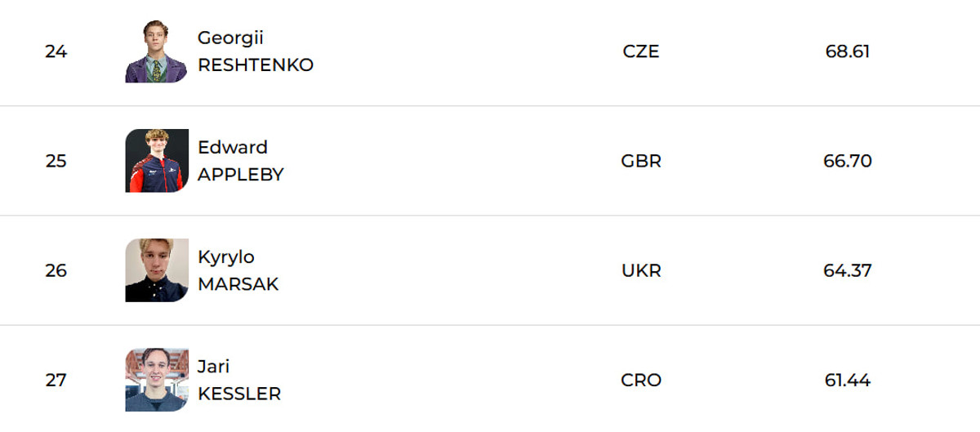
Task: Select the APPLEBY surname link
Action: click(240, 175)
